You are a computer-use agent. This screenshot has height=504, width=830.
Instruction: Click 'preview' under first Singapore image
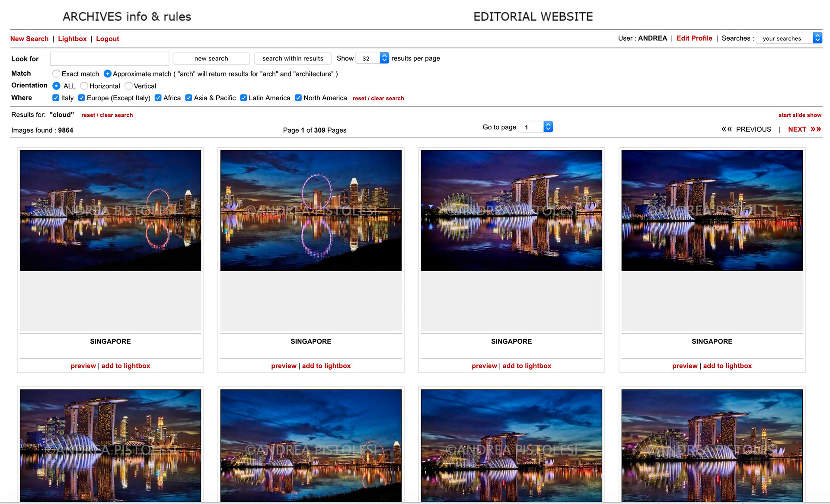click(83, 366)
